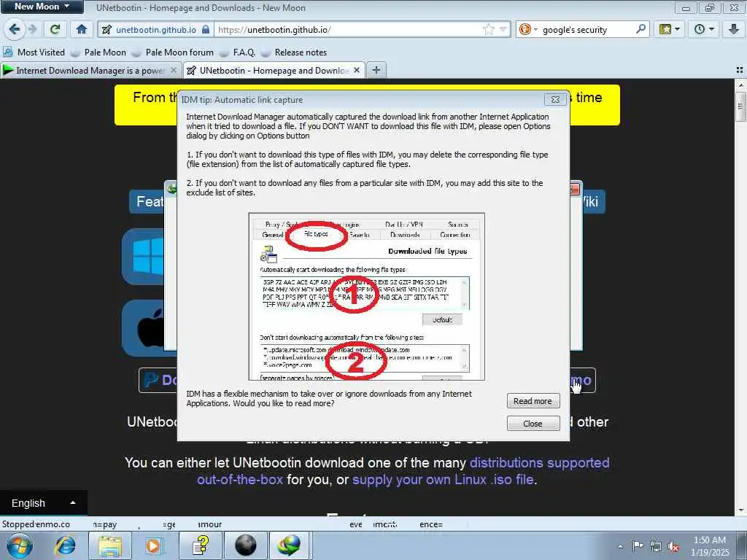Open the help question-mark taskbar icon
This screenshot has height=560, width=747.
click(201, 545)
